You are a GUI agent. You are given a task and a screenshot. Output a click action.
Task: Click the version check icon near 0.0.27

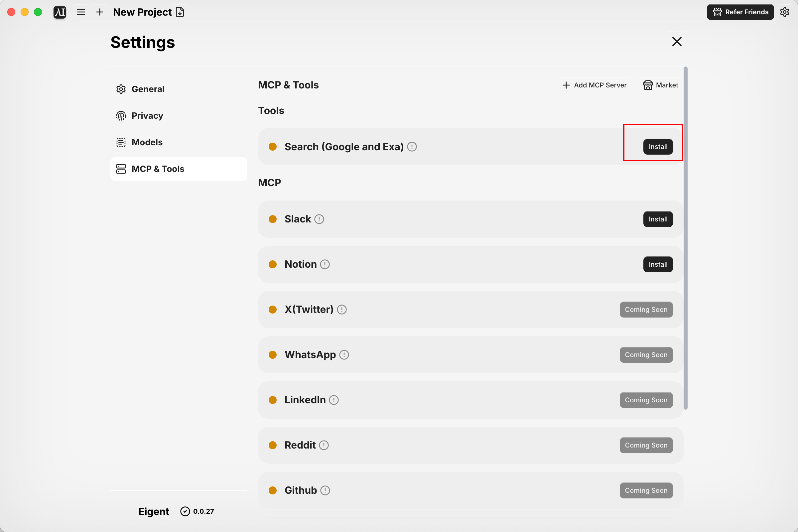185,511
